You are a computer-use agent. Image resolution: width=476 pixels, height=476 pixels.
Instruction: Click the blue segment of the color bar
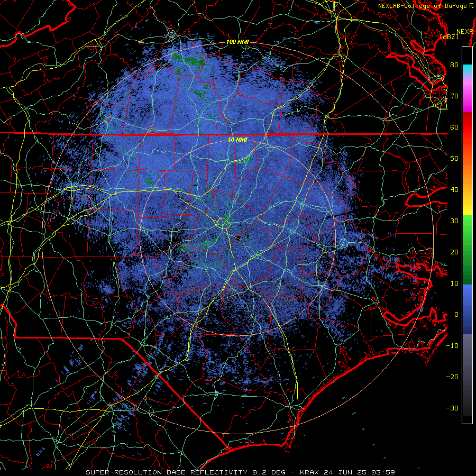point(467,309)
